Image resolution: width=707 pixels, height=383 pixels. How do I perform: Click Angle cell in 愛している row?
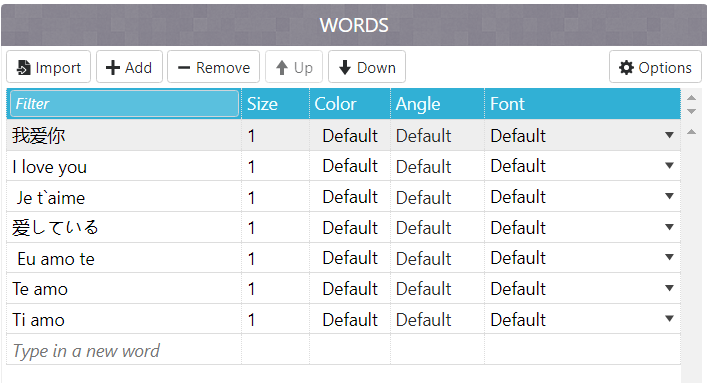(437, 228)
